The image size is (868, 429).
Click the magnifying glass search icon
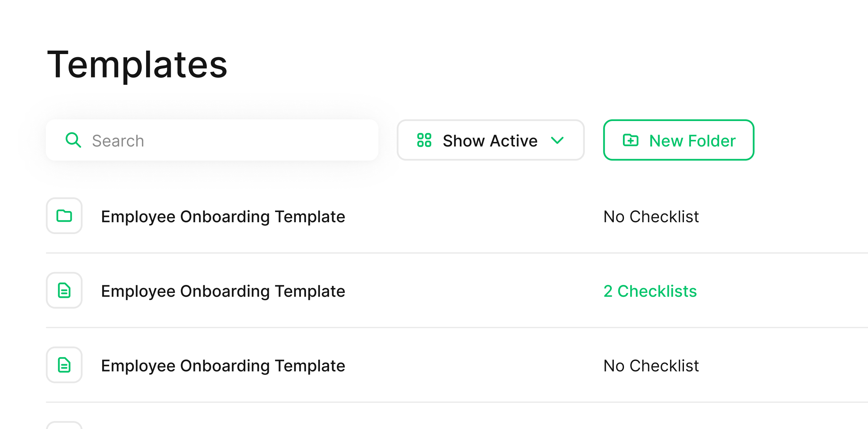[x=73, y=140]
